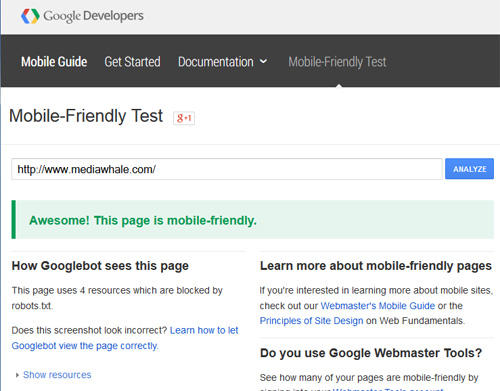
Task: Open Webmaster's Mobile Guide link
Action: coord(378,306)
